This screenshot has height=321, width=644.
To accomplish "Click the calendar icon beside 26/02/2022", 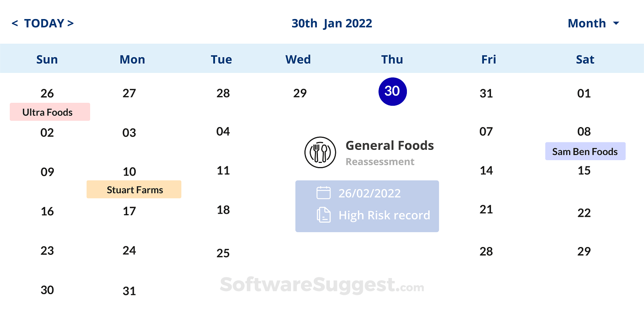I will point(323,193).
